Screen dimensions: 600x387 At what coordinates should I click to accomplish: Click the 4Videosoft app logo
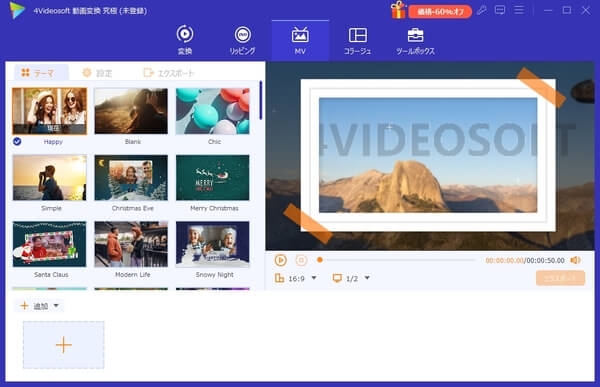(17, 10)
